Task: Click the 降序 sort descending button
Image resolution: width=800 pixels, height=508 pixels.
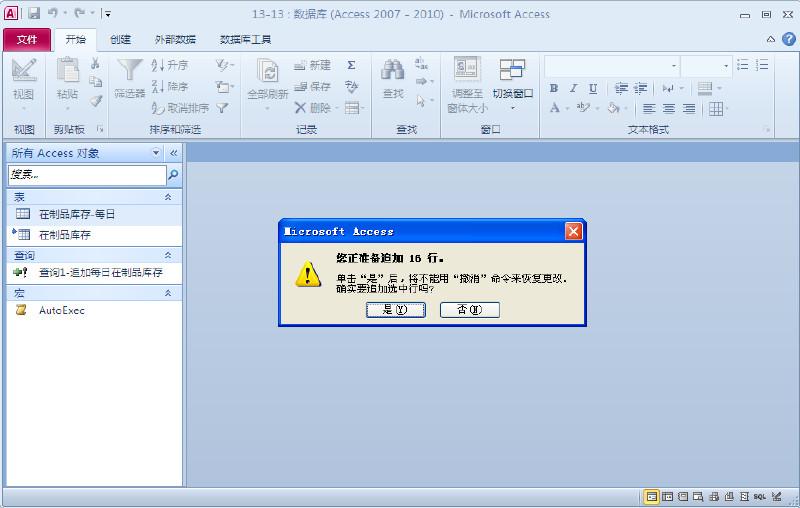Action: [x=170, y=86]
